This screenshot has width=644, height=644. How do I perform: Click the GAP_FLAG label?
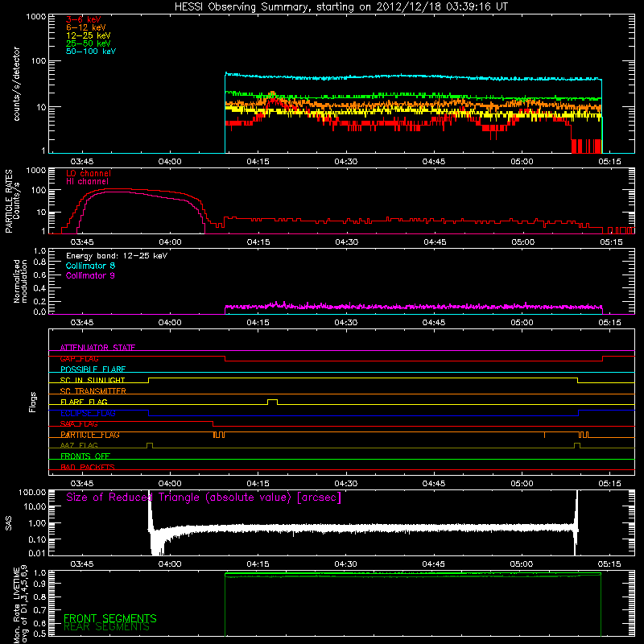79,358
